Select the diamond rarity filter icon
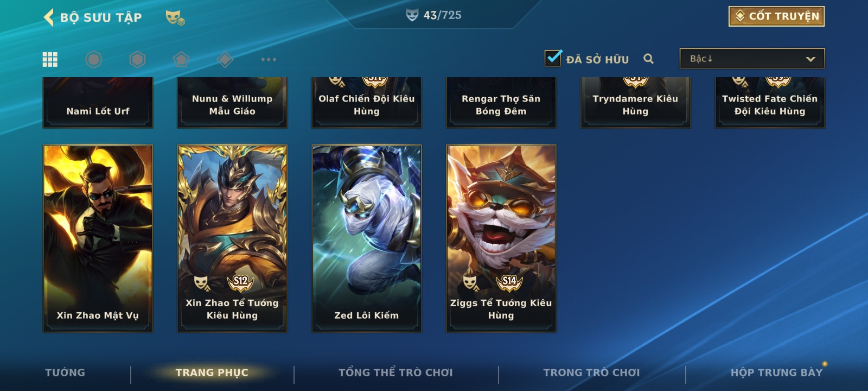Screen dimensions: 868x391 click(x=225, y=59)
